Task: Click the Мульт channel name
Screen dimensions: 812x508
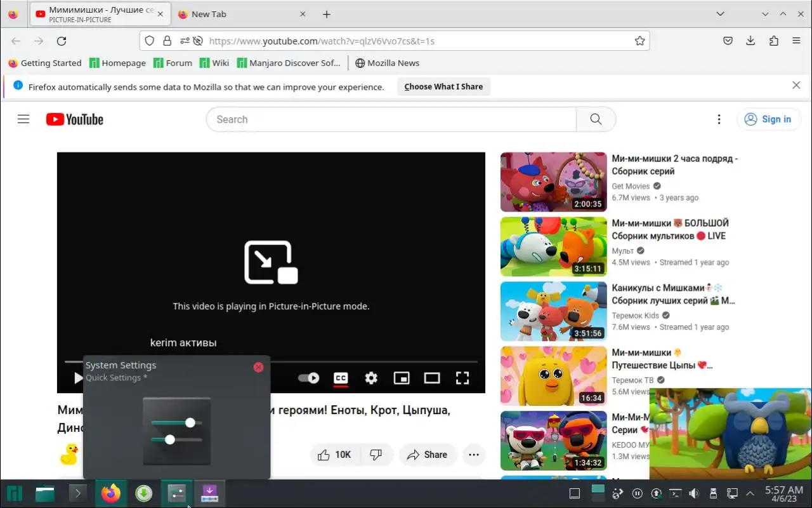Action: click(623, 251)
